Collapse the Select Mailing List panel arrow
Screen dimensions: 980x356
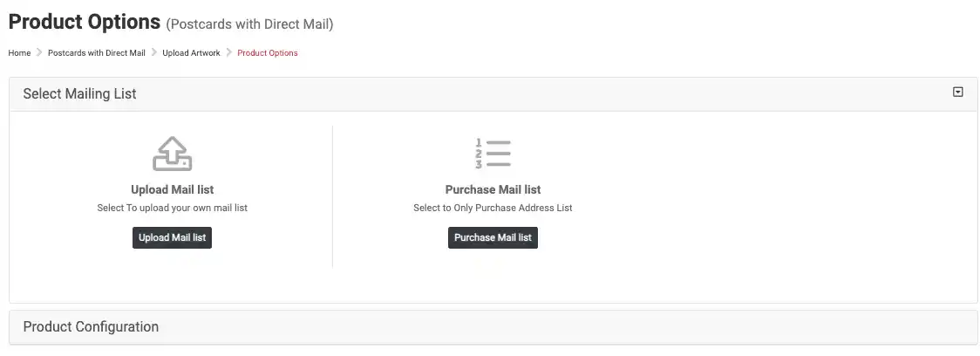pos(958,92)
